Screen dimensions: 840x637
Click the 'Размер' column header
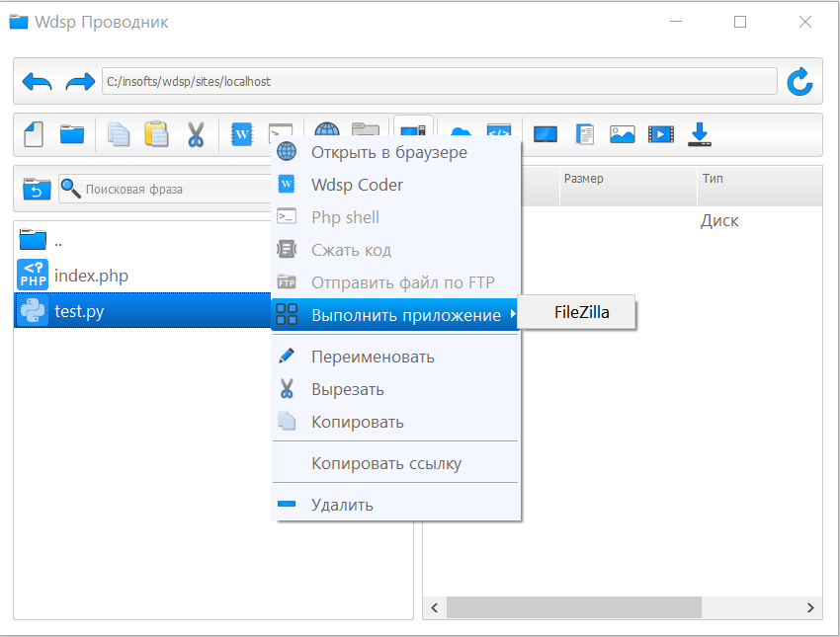[628, 186]
